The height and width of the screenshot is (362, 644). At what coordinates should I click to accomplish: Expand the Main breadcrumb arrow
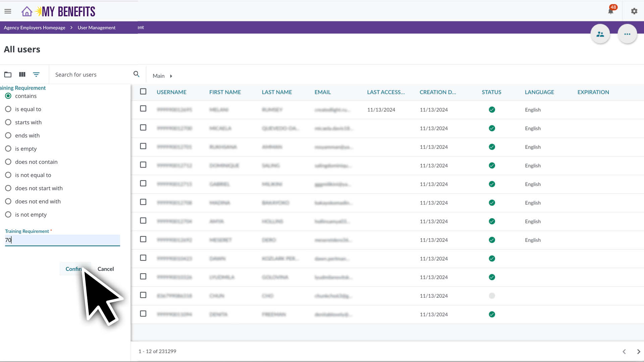point(171,76)
